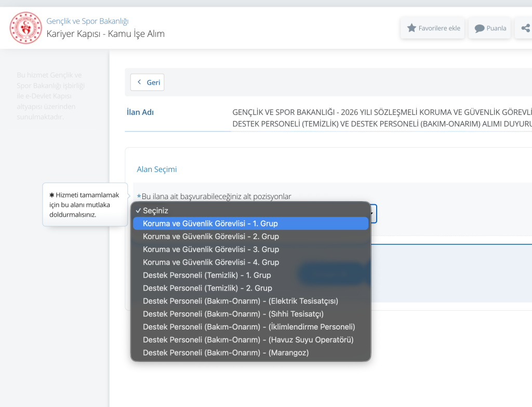The width and height of the screenshot is (532, 407).
Task: Pick Bakım-Onarım Sıhhi Tesisatçı option
Action: (251, 313)
